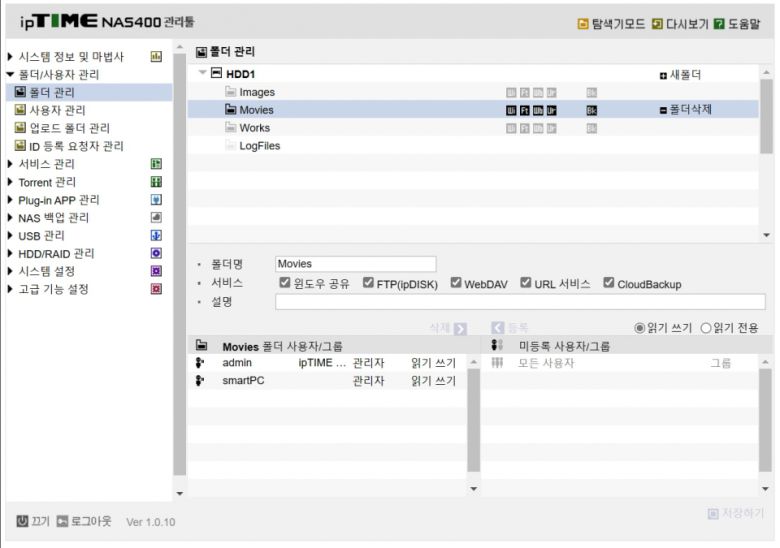Expand the HDD/RAID 관리 section
The image size is (780, 548).
(11, 254)
